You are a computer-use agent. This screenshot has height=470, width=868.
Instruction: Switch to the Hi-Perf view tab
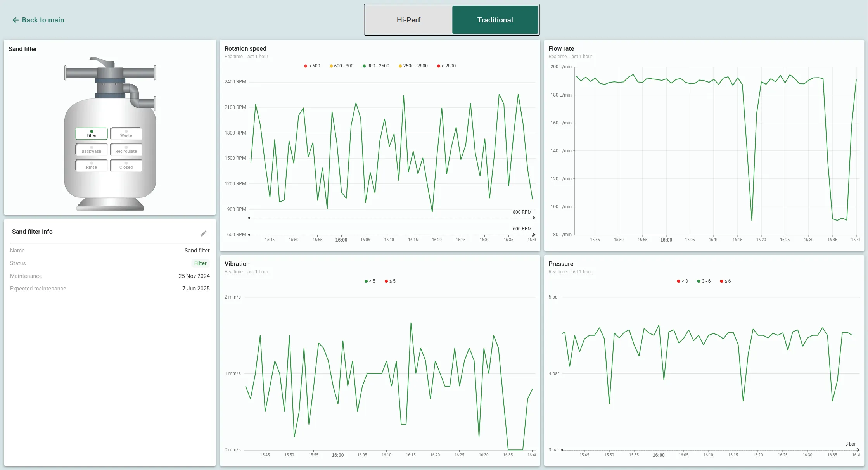[x=408, y=20]
